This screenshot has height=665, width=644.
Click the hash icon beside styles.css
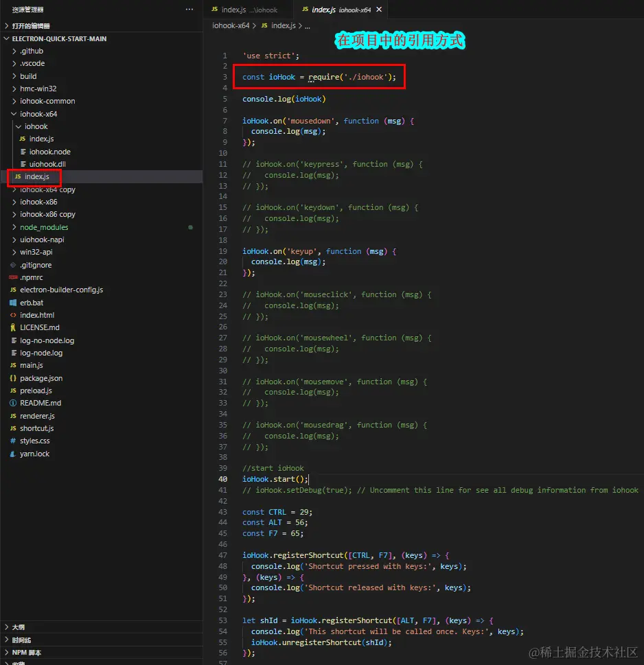coord(13,441)
